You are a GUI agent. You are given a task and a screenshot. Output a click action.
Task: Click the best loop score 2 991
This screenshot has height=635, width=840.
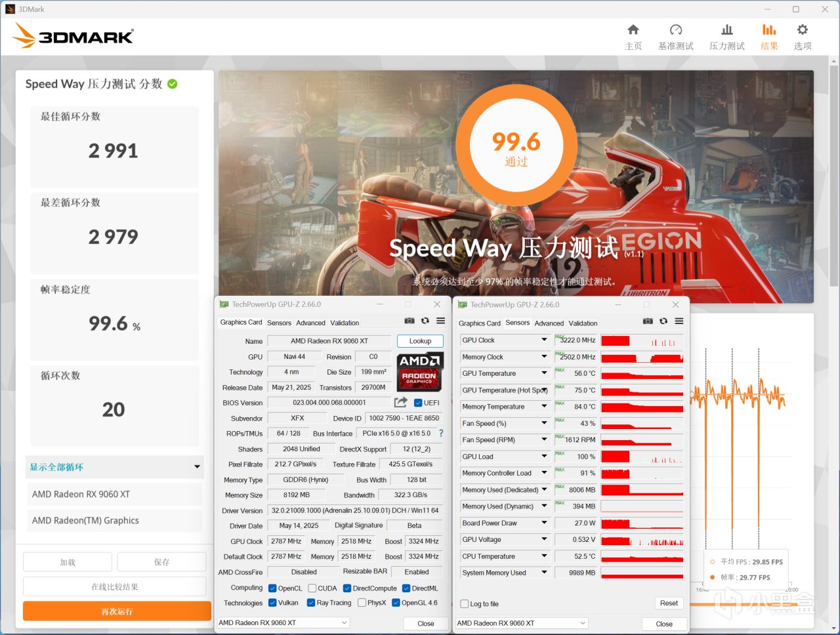pyautogui.click(x=114, y=151)
